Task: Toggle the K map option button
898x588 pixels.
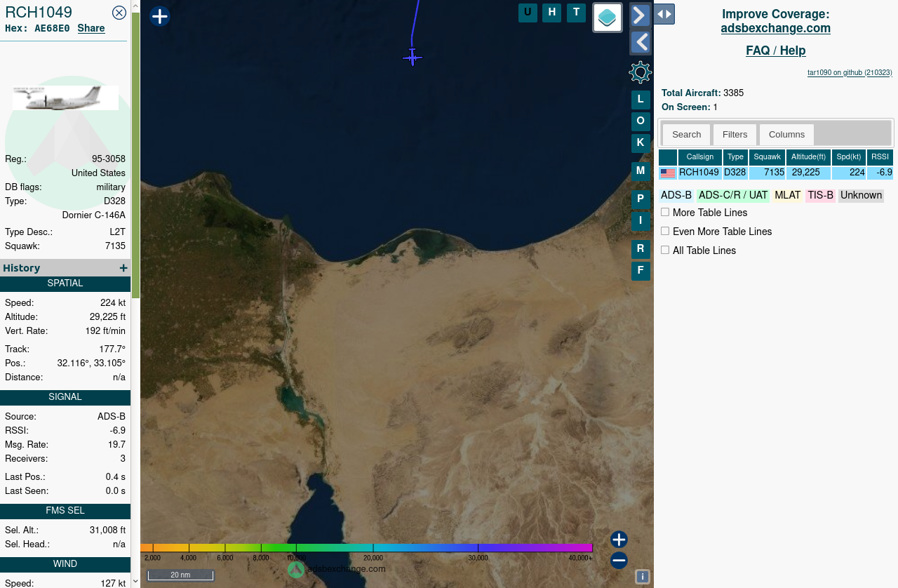Action: point(641,143)
